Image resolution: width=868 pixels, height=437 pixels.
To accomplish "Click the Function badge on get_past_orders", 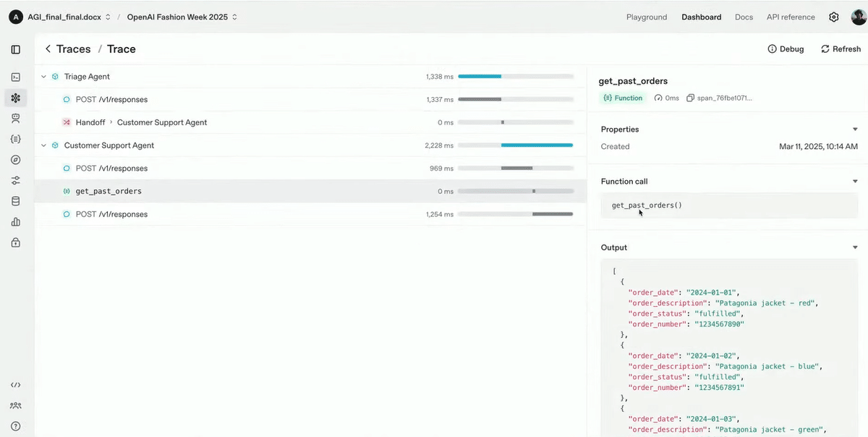I will click(623, 97).
